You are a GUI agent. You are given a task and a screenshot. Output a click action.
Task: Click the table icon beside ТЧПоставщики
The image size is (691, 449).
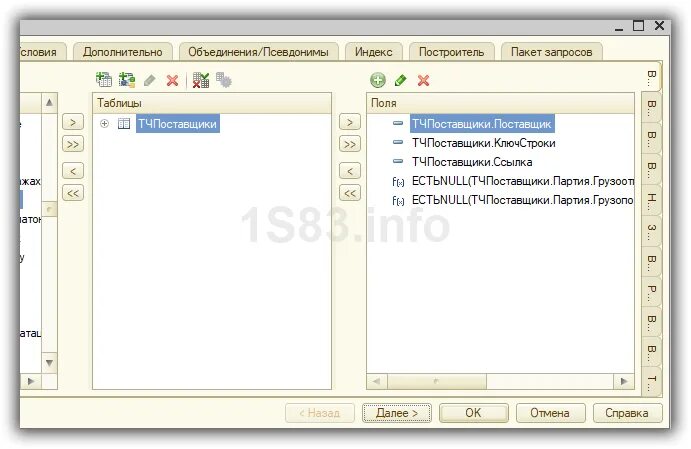click(124, 124)
